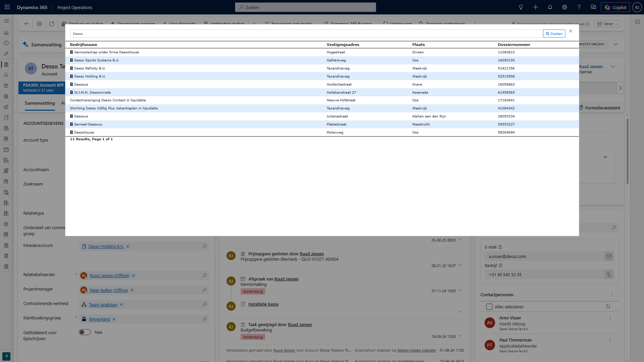Toggle Geblokkeerd voor tijdschrijven switch
Viewport: 644px width, 362px height.
click(85, 332)
